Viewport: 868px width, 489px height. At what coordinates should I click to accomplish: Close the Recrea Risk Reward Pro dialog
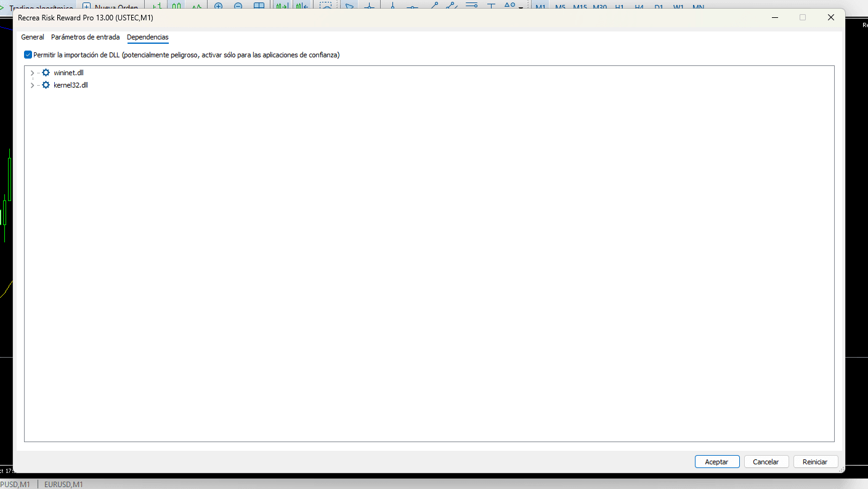coord(831,17)
